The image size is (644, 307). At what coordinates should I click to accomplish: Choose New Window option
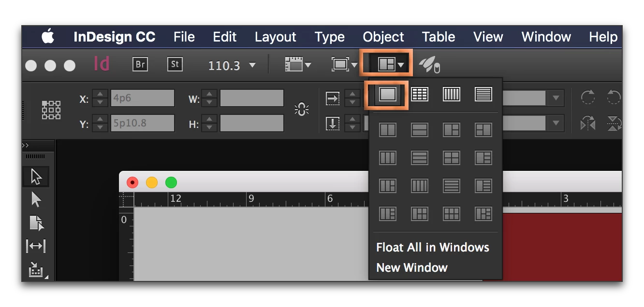(x=412, y=268)
